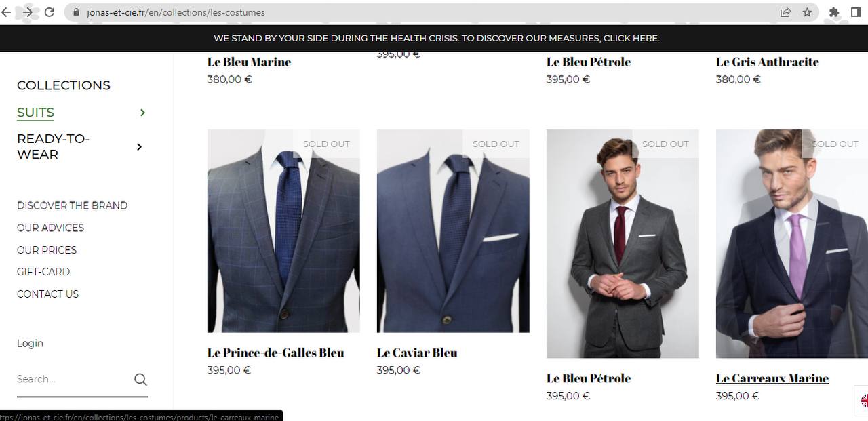The width and height of the screenshot is (868, 421).
Task: Go to the Gift-Card page
Action: (x=43, y=272)
